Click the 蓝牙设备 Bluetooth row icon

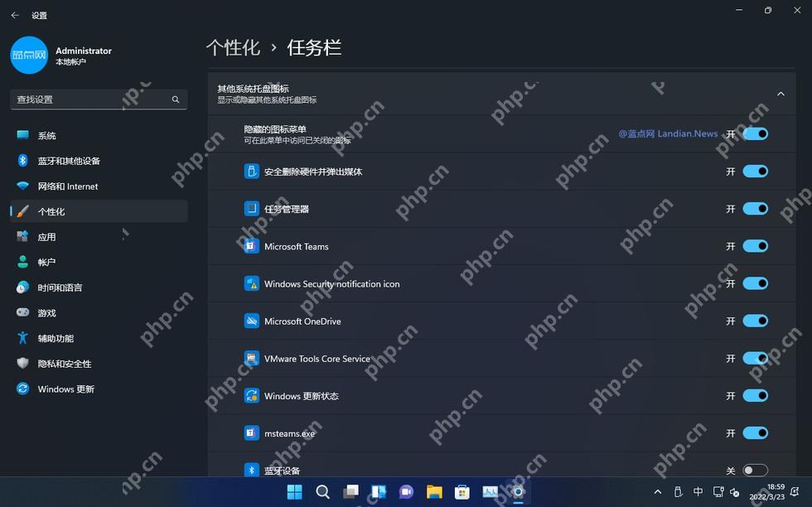click(251, 471)
